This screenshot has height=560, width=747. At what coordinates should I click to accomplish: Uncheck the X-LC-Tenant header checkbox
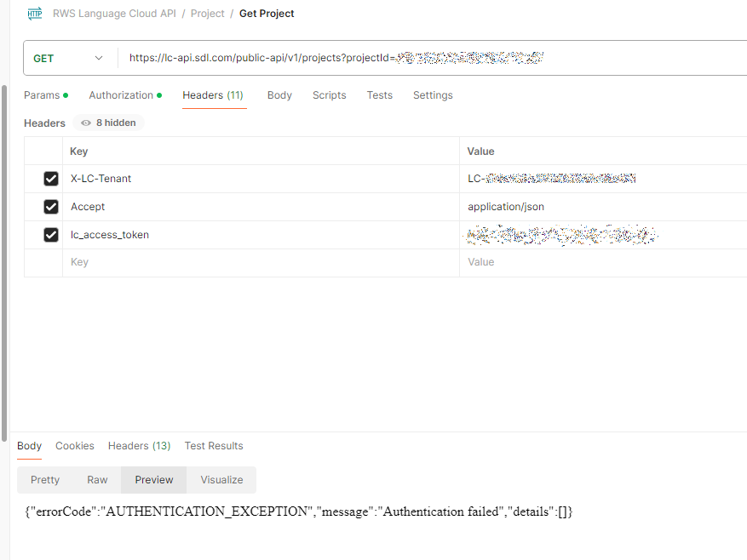tap(51, 179)
